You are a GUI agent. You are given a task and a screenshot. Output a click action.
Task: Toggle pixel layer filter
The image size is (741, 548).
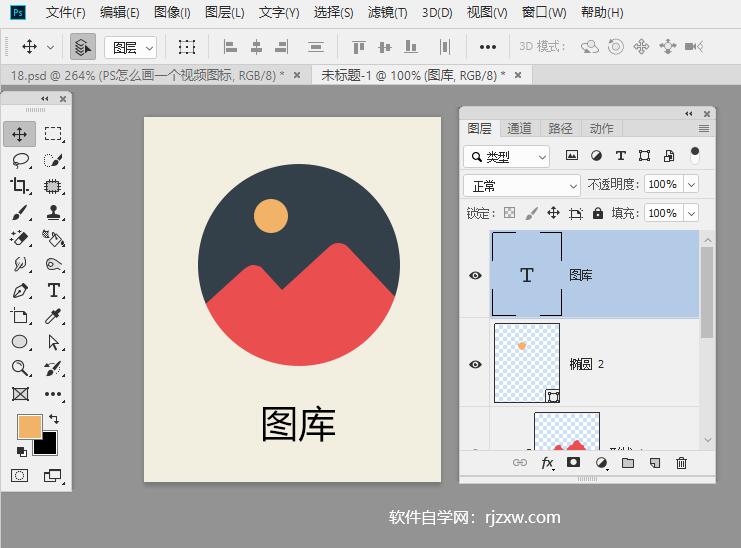(x=572, y=155)
